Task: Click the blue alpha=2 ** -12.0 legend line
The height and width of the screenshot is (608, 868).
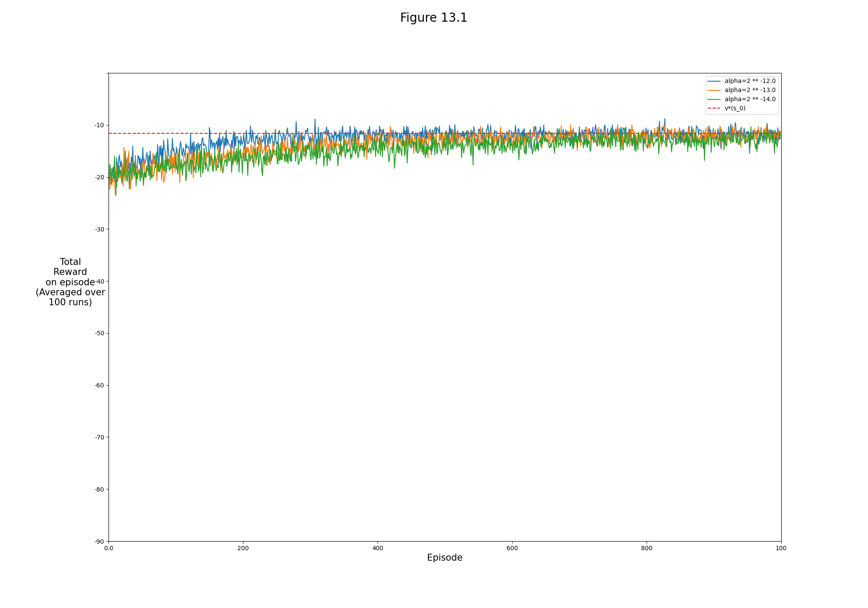Action: 714,81
